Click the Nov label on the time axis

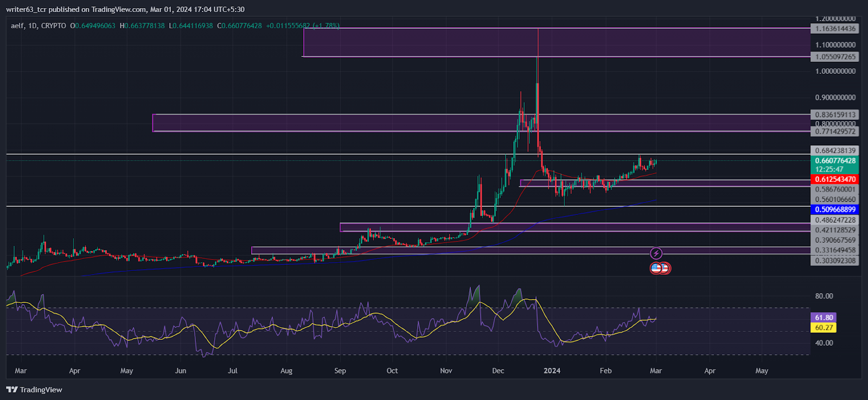coord(446,371)
